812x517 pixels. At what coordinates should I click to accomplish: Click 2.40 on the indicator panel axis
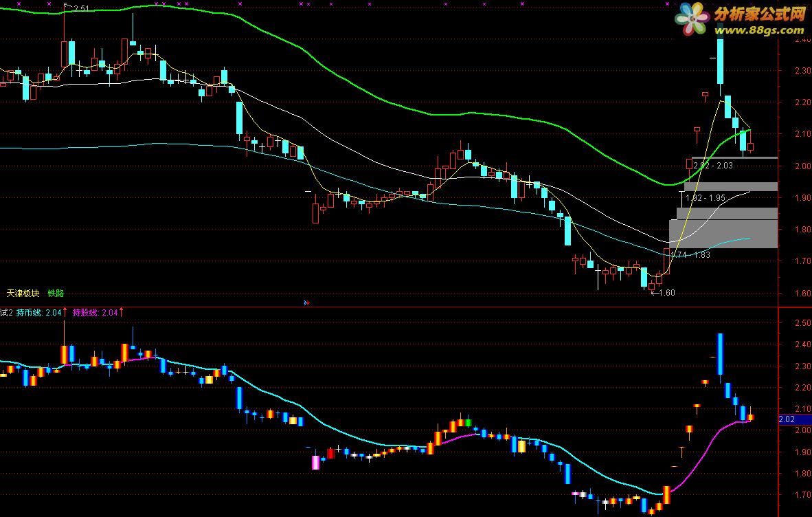coord(802,344)
